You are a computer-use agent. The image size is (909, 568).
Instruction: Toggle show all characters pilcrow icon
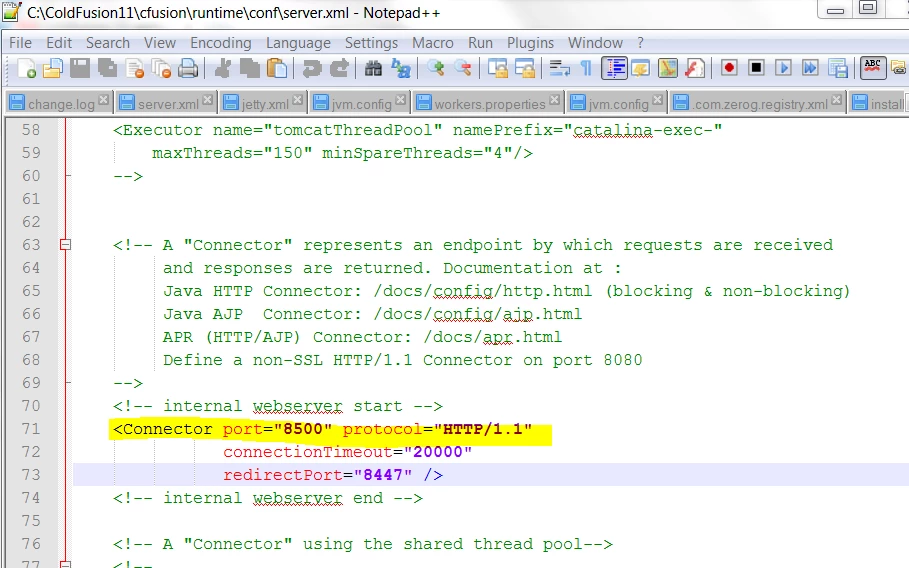pyautogui.click(x=586, y=68)
